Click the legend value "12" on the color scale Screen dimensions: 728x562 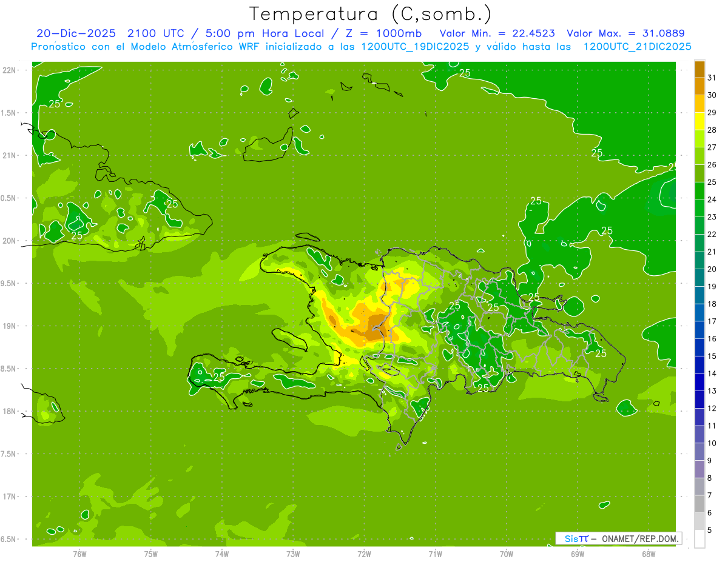tap(712, 409)
